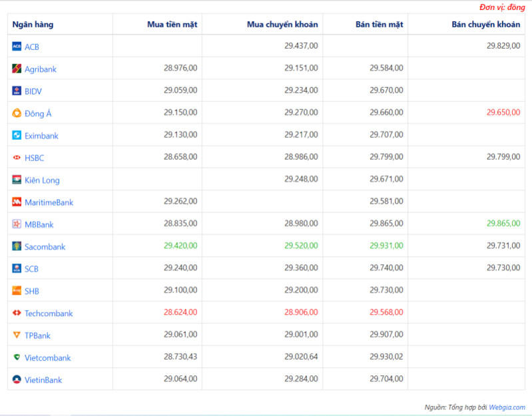
Task: Click the Agribank logo icon
Action: 17,69
